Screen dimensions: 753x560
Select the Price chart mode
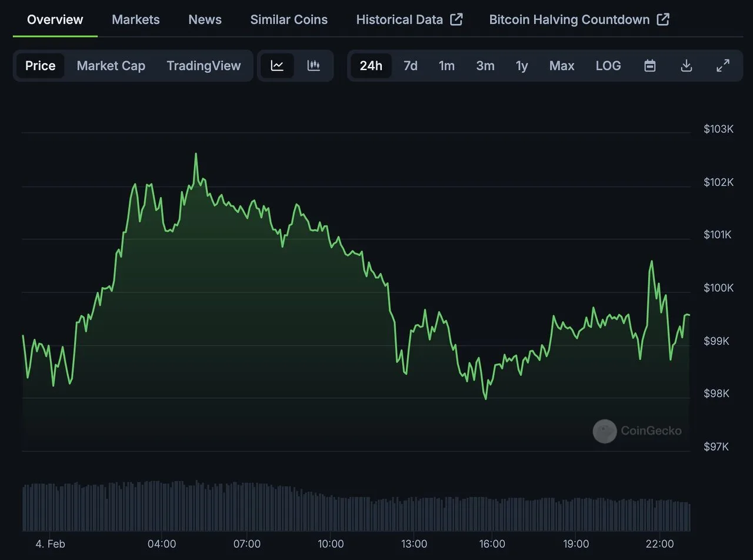tap(40, 65)
